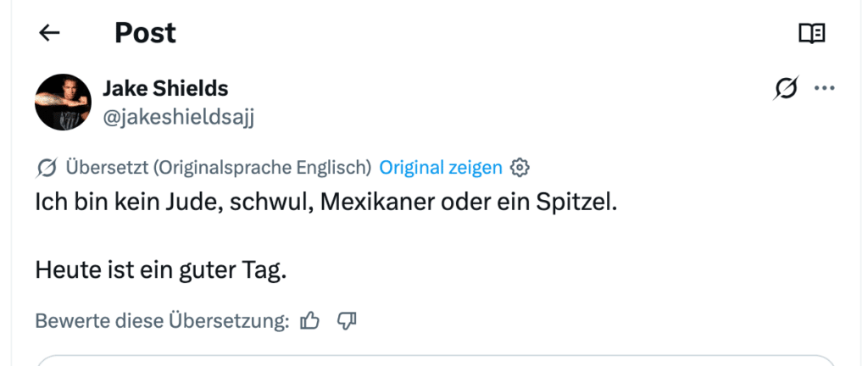The height and width of the screenshot is (366, 868).
Task: Open translation settings gear icon
Action: (520, 167)
